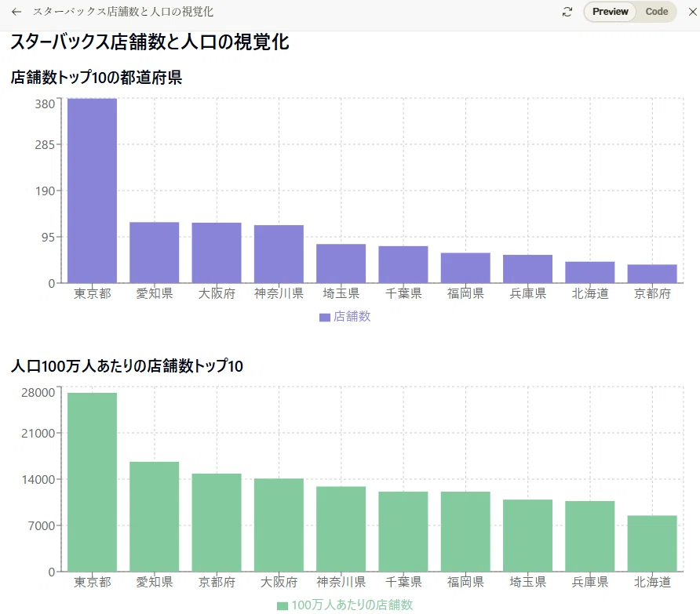Click the 店舗数 legend label
This screenshot has height=614, width=700.
pyautogui.click(x=352, y=316)
